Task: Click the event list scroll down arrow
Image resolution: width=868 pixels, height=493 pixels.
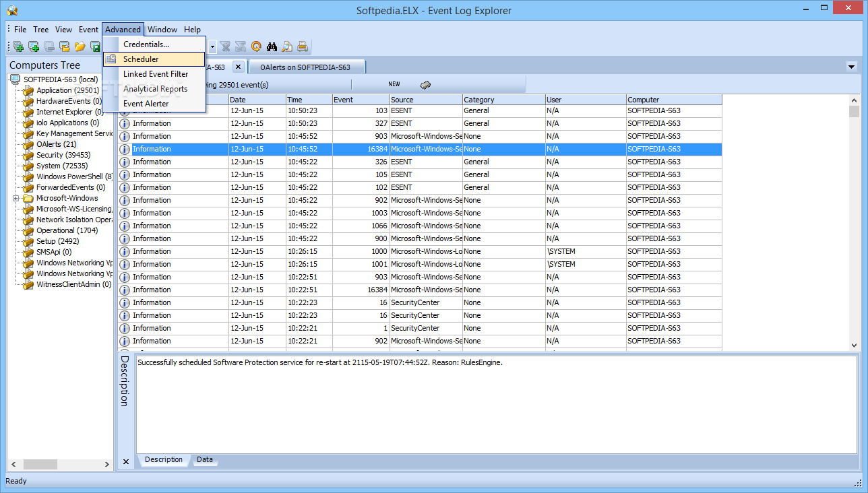Action: coord(855,345)
